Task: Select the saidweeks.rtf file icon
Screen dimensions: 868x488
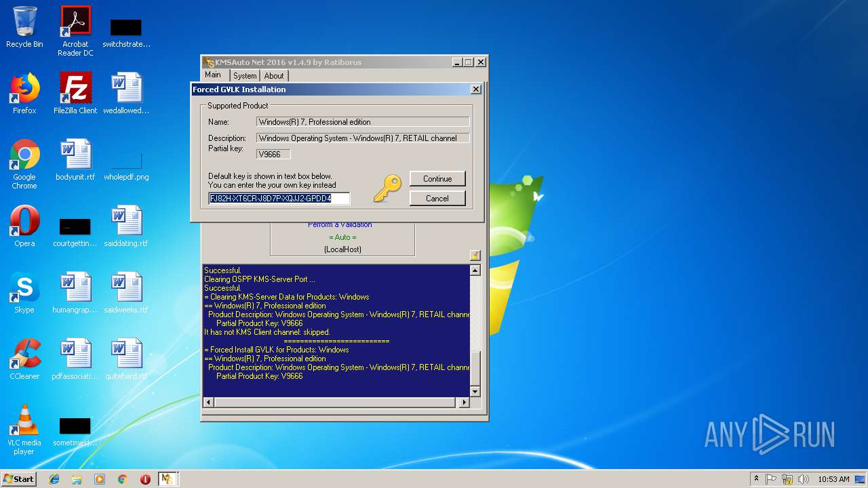Action: pos(126,293)
